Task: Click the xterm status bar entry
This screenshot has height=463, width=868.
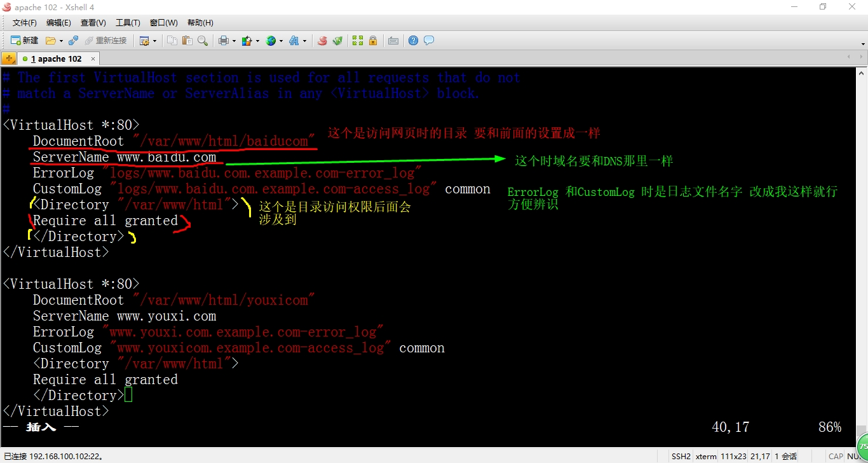Action: tap(706, 456)
